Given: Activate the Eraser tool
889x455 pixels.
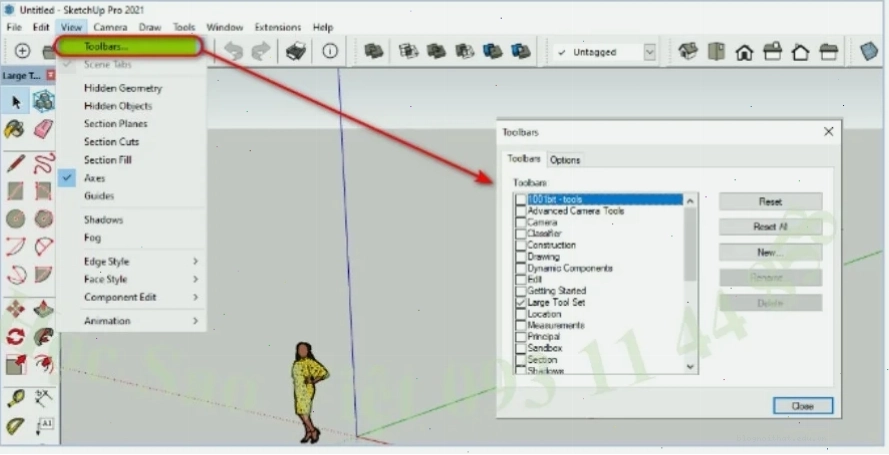Looking at the screenshot, I should (x=43, y=130).
